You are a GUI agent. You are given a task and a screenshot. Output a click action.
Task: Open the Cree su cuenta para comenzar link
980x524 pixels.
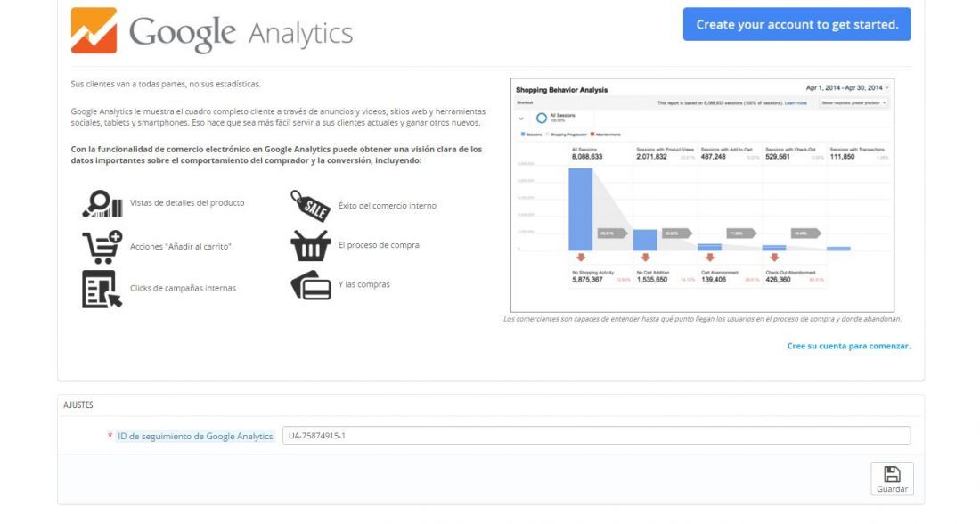[x=849, y=346]
